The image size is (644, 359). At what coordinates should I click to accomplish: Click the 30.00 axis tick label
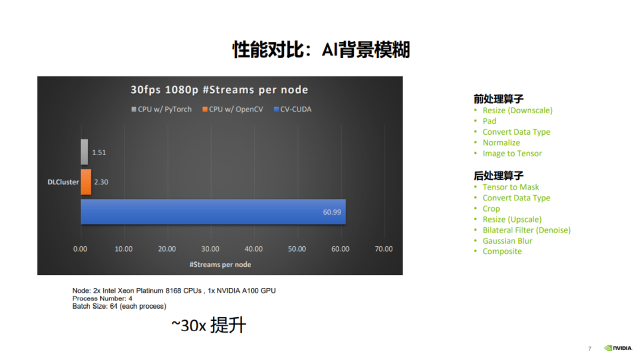coord(210,249)
